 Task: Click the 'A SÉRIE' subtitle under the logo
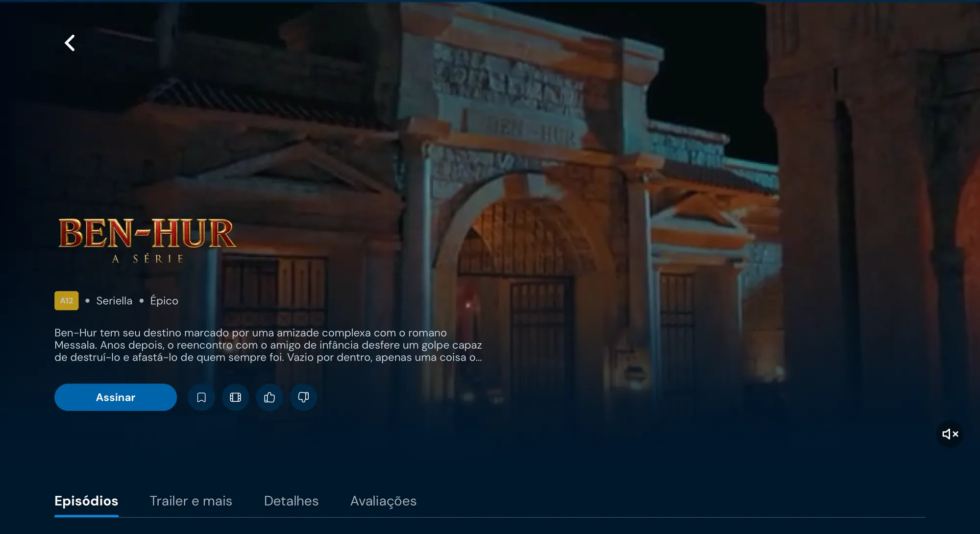pyautogui.click(x=147, y=259)
